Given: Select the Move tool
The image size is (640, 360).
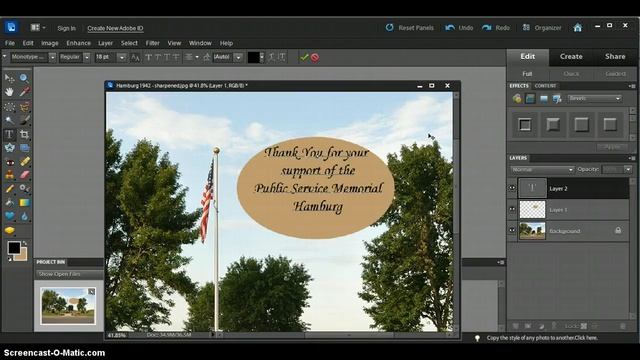Looking at the screenshot, I should pos(9,78).
